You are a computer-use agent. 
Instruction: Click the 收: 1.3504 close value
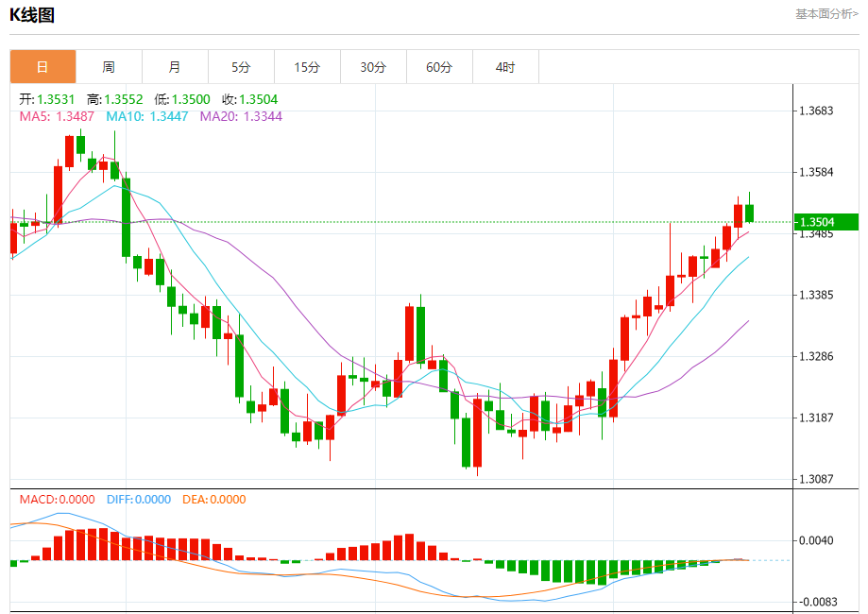(250, 100)
